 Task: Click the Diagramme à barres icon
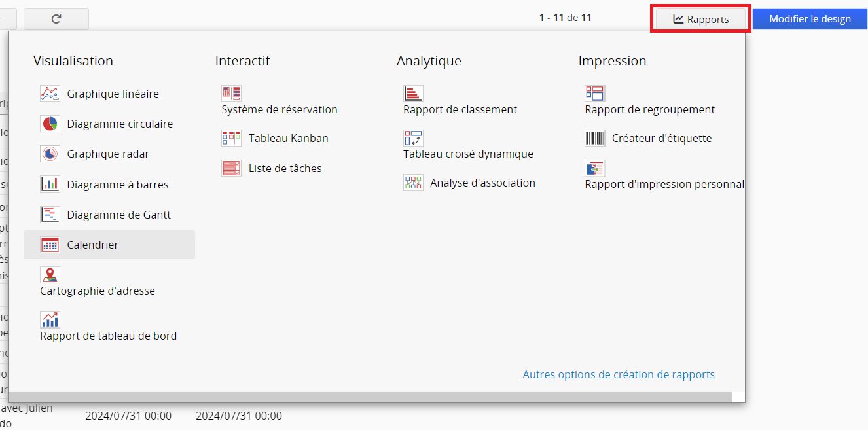coord(50,185)
